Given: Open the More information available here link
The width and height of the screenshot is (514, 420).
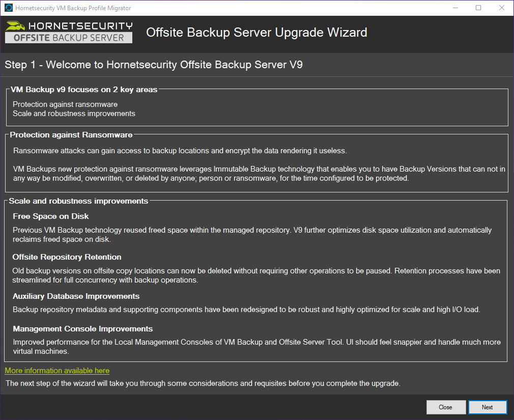Looking at the screenshot, I should (x=56, y=371).
